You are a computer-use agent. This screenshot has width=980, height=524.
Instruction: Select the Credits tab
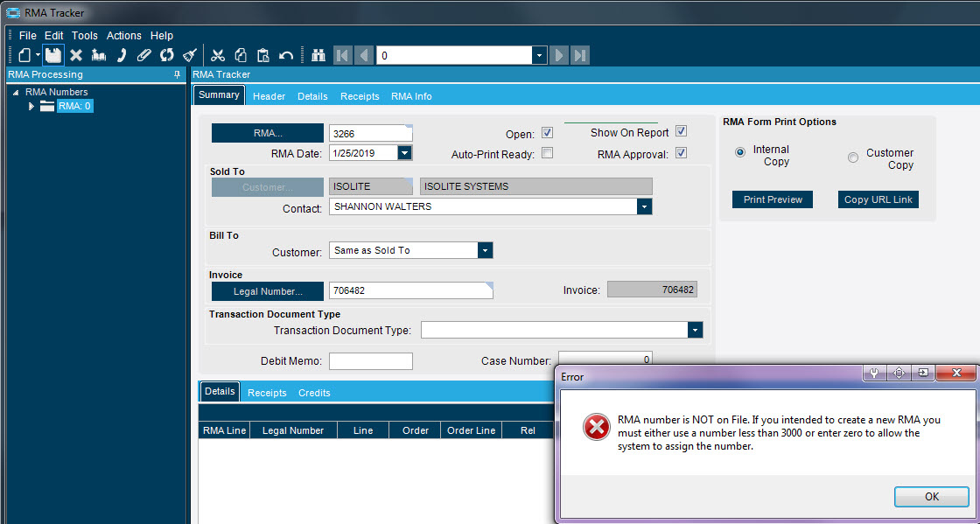314,393
